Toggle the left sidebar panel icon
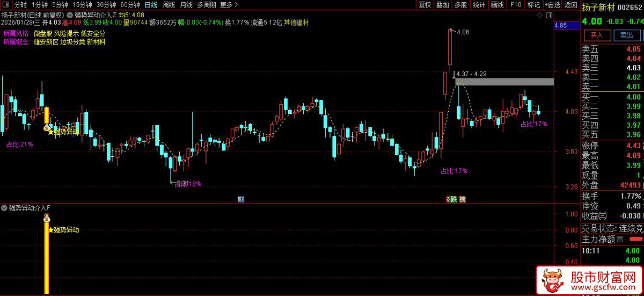The width and height of the screenshot is (644, 296). (5, 5)
